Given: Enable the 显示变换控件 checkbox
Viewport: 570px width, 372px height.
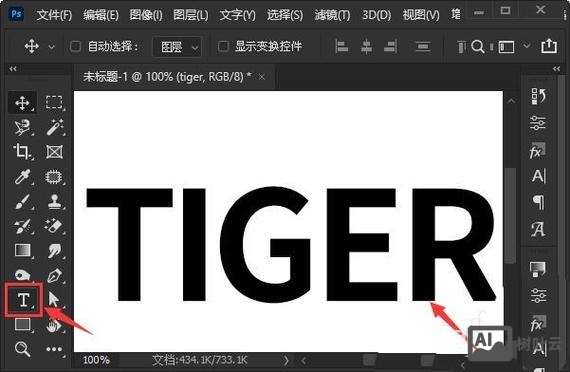Looking at the screenshot, I should (x=223, y=46).
